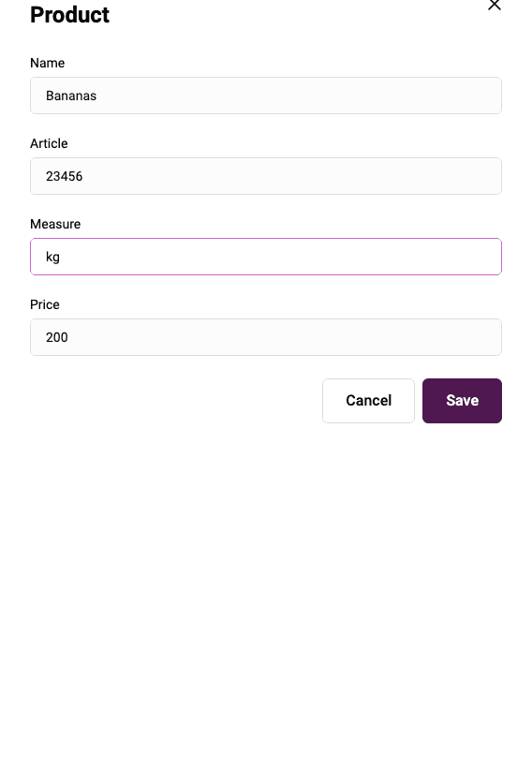Place cursor on the number 23456
The image size is (532, 783).
pos(64,176)
